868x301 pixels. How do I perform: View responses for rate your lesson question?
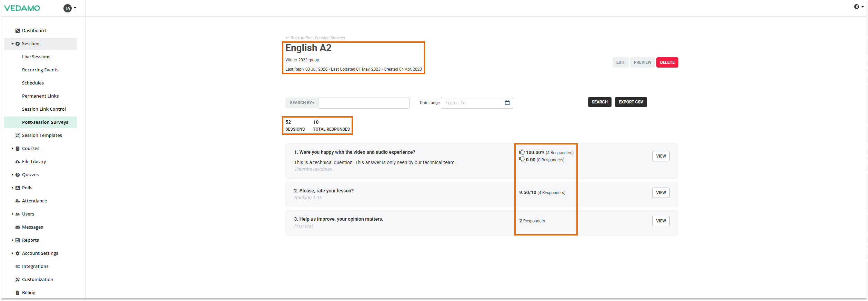click(x=661, y=193)
